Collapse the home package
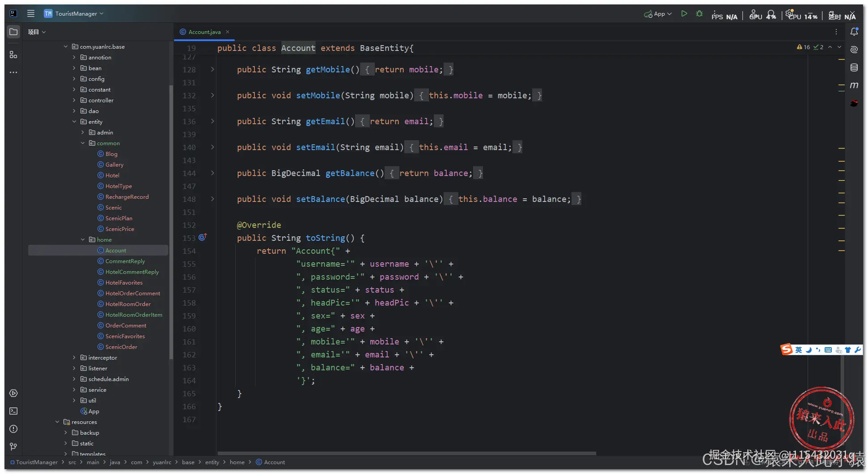The height and width of the screenshot is (474, 868). [x=83, y=239]
